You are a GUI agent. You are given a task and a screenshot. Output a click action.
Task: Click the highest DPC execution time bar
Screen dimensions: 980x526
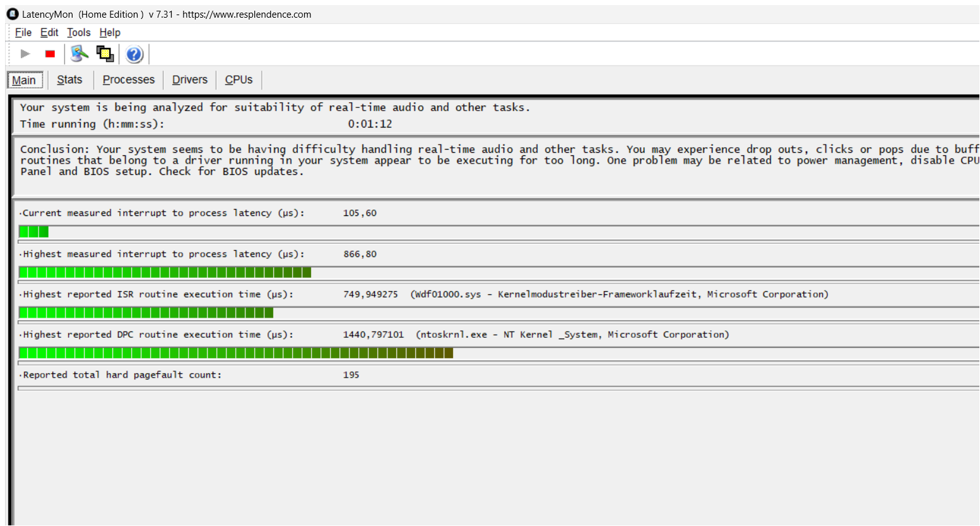tap(236, 353)
